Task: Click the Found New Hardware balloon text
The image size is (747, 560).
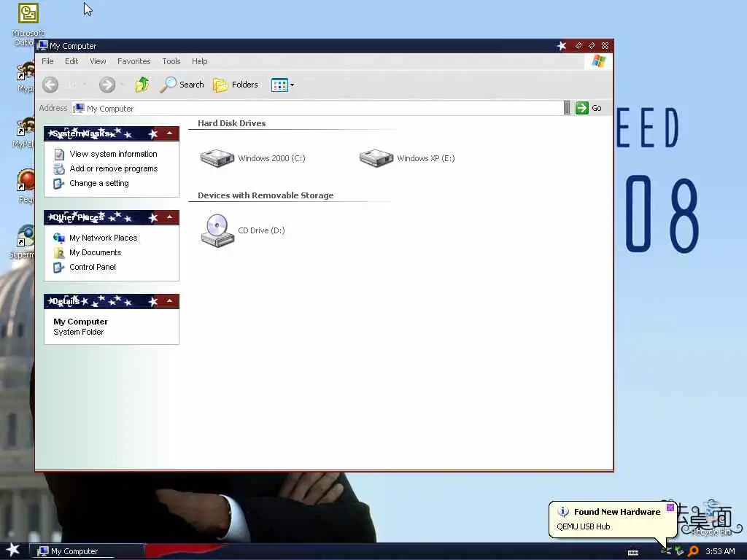Action: click(617, 512)
